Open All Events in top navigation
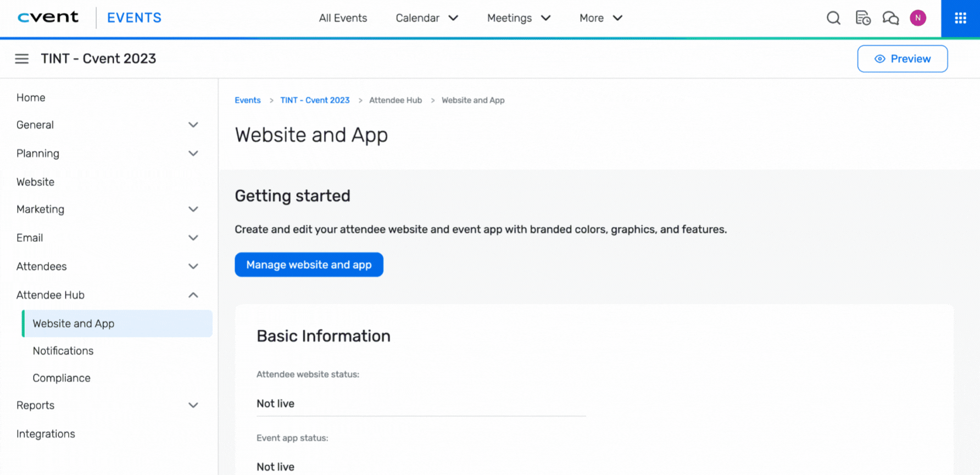 [343, 18]
